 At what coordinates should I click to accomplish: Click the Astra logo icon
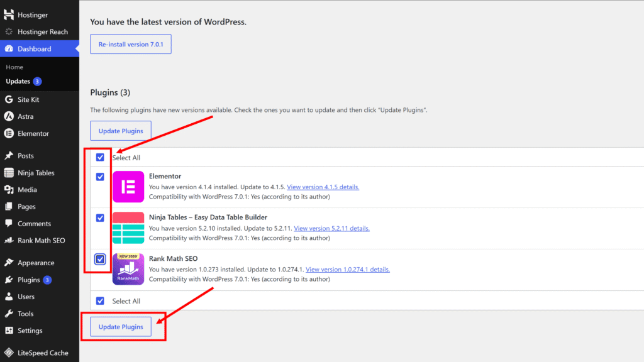pyautogui.click(x=9, y=116)
